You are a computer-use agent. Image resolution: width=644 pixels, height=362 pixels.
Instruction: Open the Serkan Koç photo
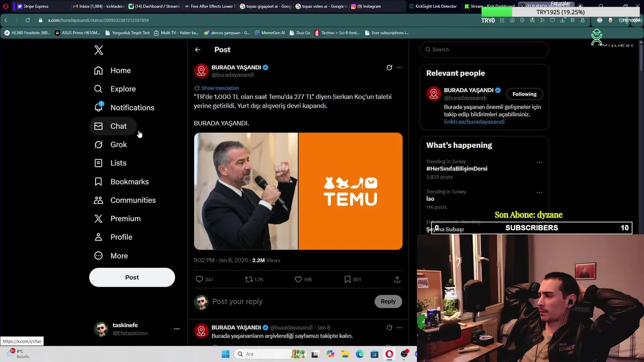[x=246, y=191]
